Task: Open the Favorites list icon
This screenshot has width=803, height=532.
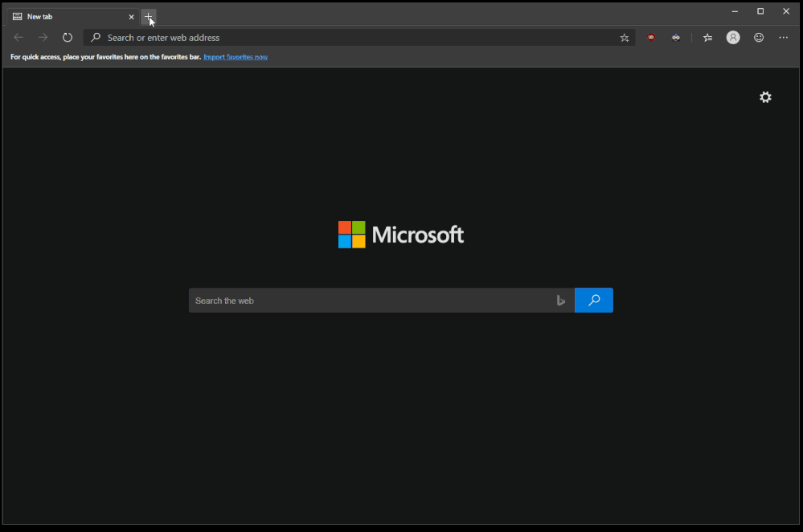Action: 707,38
